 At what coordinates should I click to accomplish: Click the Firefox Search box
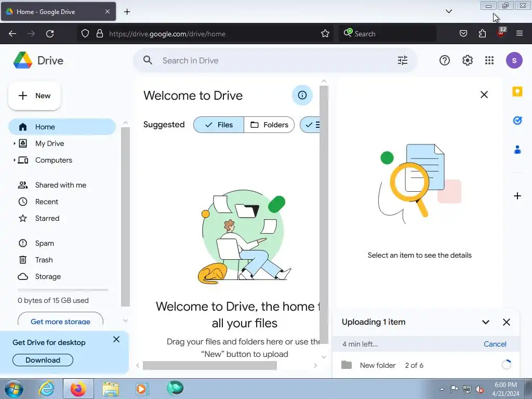388,34
